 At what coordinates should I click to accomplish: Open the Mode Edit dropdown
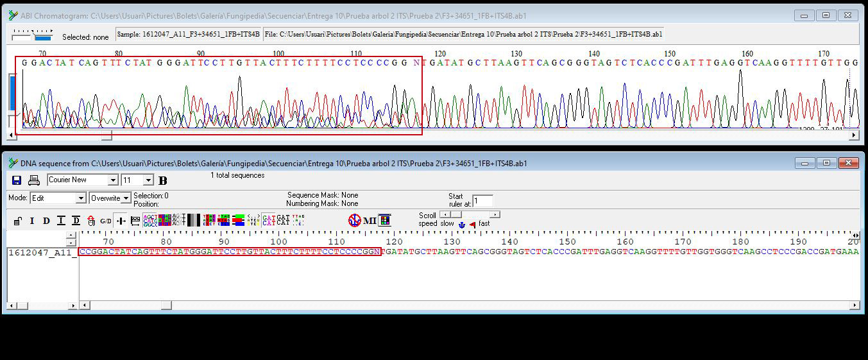[81, 198]
